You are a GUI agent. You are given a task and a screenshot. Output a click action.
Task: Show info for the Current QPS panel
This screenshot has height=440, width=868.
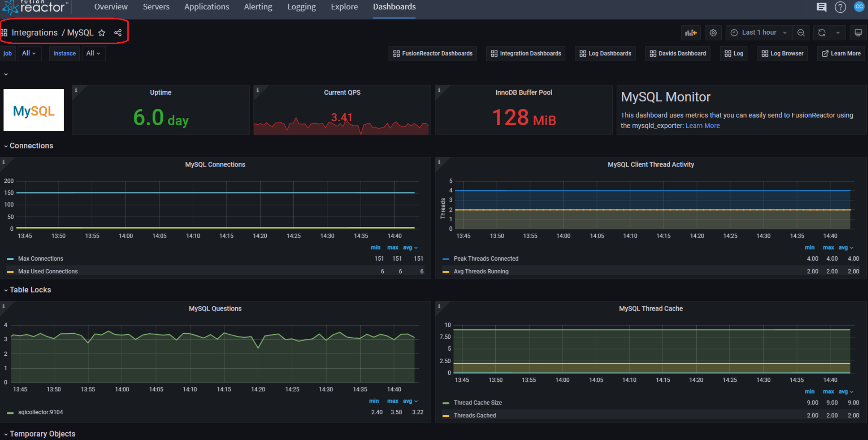pos(257,90)
